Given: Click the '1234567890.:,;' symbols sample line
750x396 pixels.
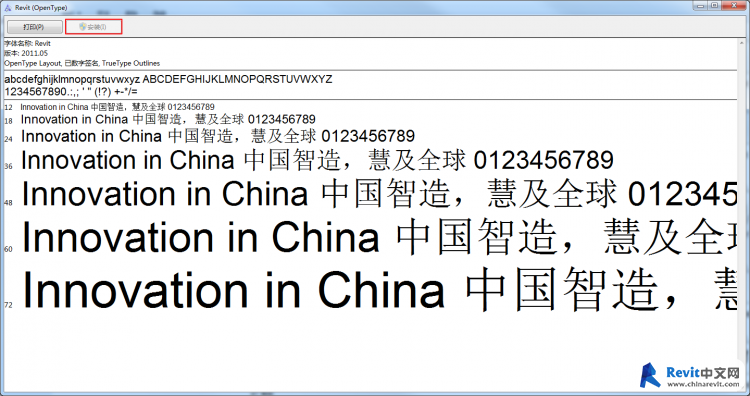Looking at the screenshot, I should point(71,91).
